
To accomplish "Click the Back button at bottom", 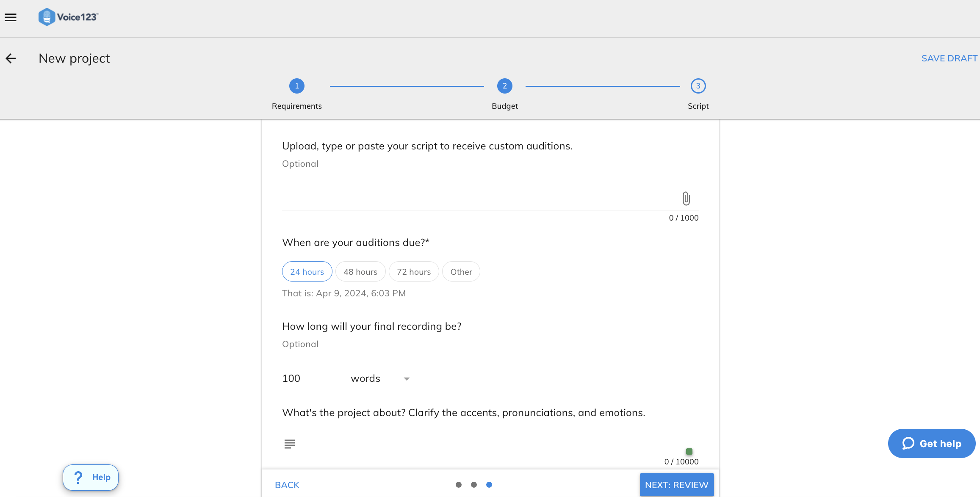I will pyautogui.click(x=287, y=485).
